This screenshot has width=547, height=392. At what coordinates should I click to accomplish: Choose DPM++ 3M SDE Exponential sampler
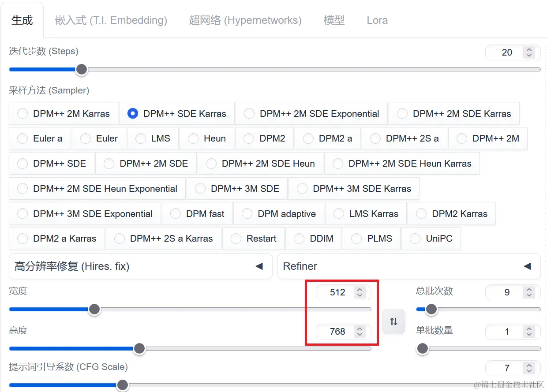point(85,214)
